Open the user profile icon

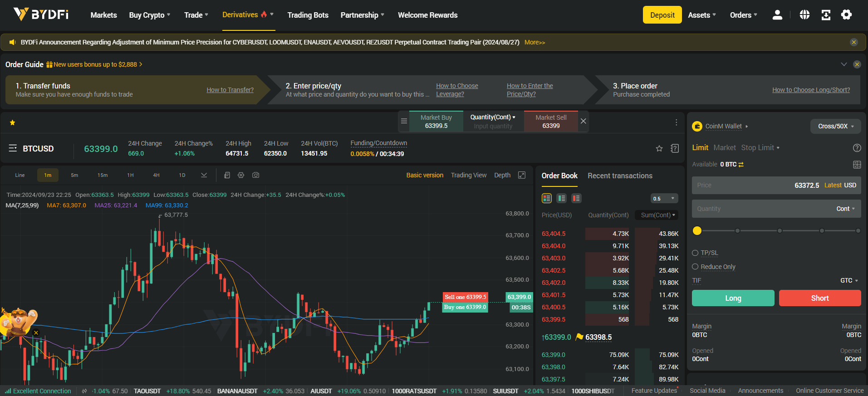pos(777,15)
